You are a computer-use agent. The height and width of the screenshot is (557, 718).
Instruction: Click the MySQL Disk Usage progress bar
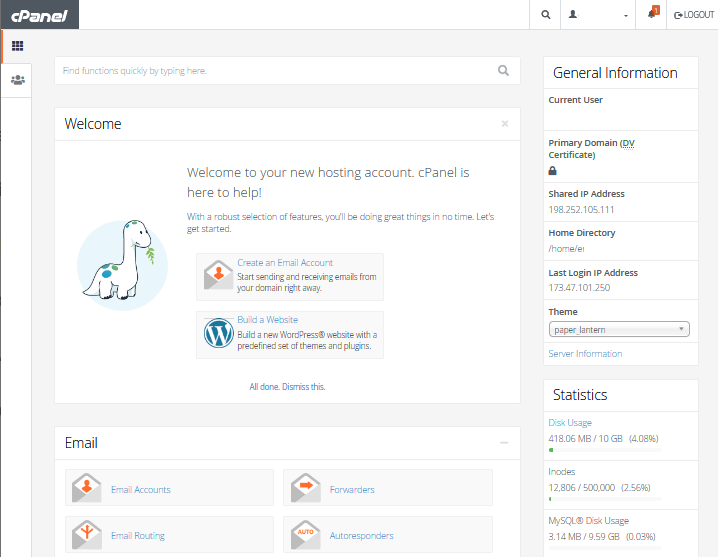click(605, 548)
